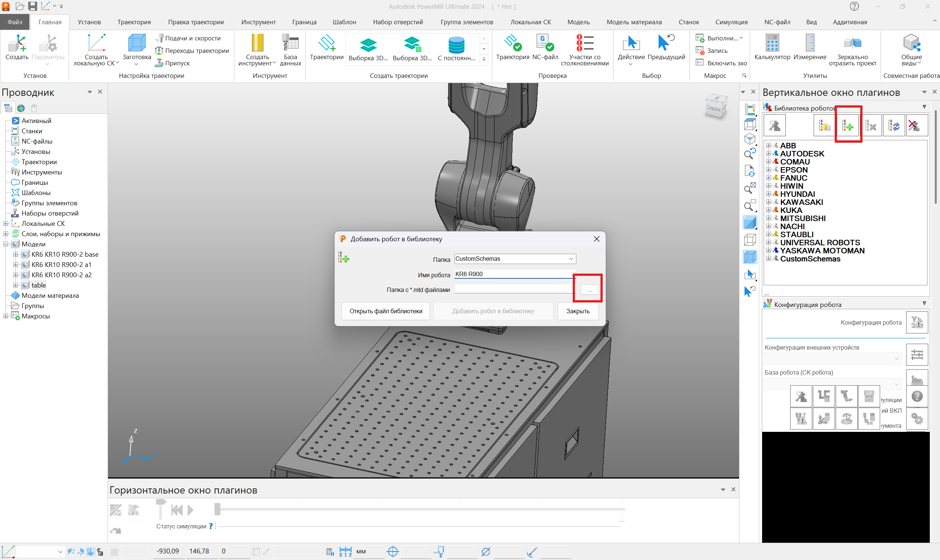Collapse the Модели tree node
The width and height of the screenshot is (940, 560).
click(6, 244)
